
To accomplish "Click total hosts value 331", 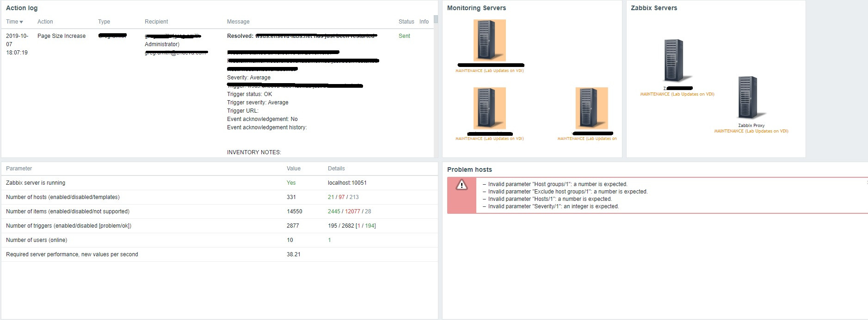I will [291, 197].
